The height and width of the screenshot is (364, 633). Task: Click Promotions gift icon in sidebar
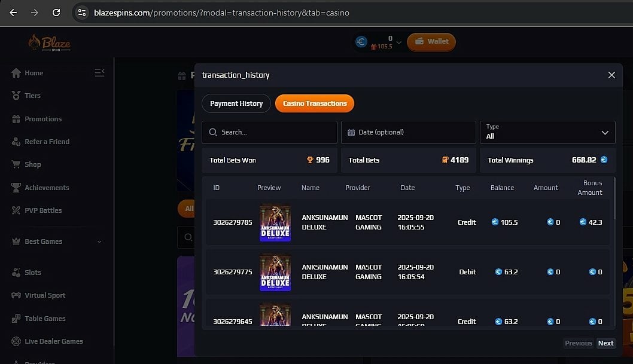[x=16, y=119]
